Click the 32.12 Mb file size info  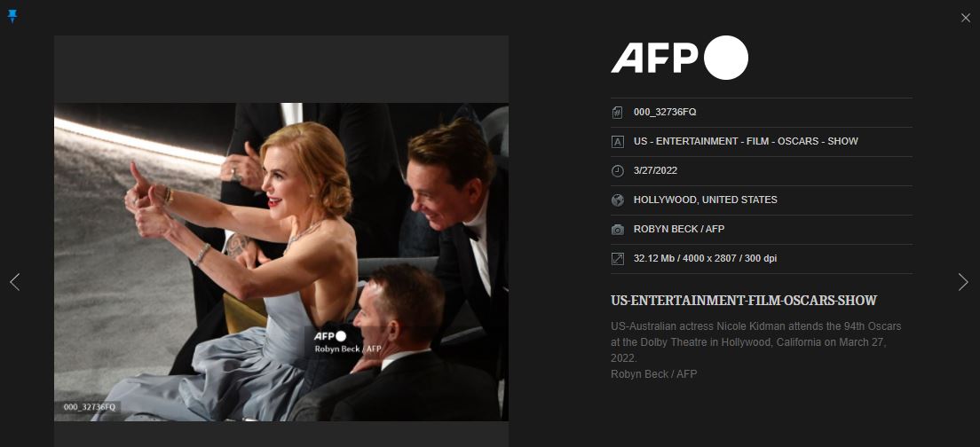(x=705, y=259)
